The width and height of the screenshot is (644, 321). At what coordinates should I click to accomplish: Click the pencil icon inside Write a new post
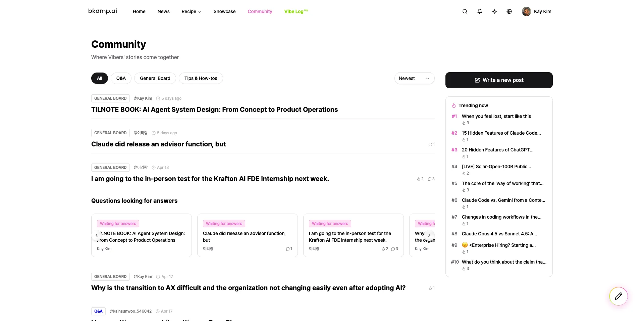(477, 80)
